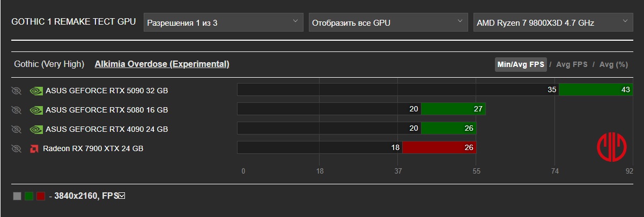Click the NVIDIA logo beside RTX 5090
The width and height of the screenshot is (644, 217).
point(36,91)
